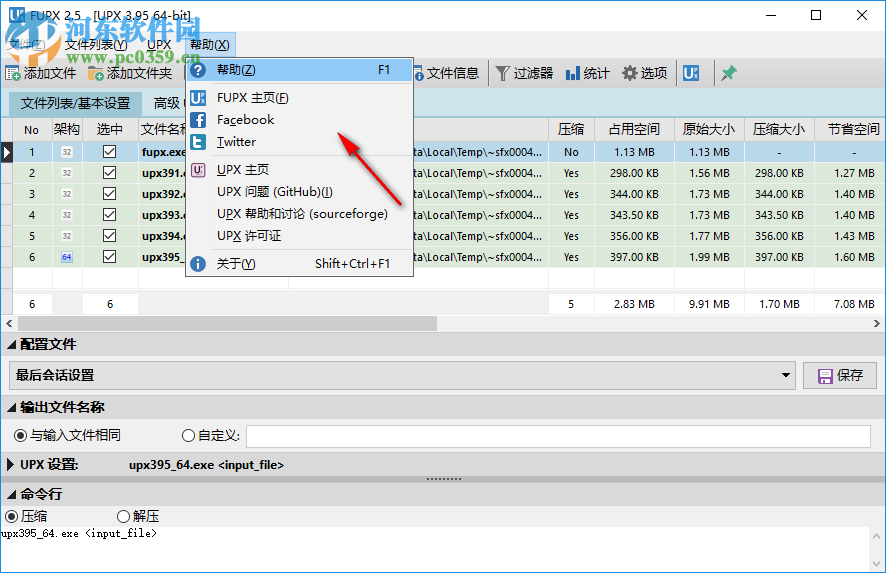Click the custom output file name field

558,436
